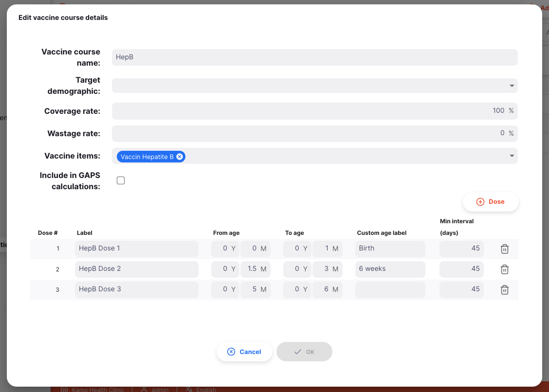Delete HepB Dose 1 row with trash icon
The width and height of the screenshot is (549, 392).
(x=505, y=249)
